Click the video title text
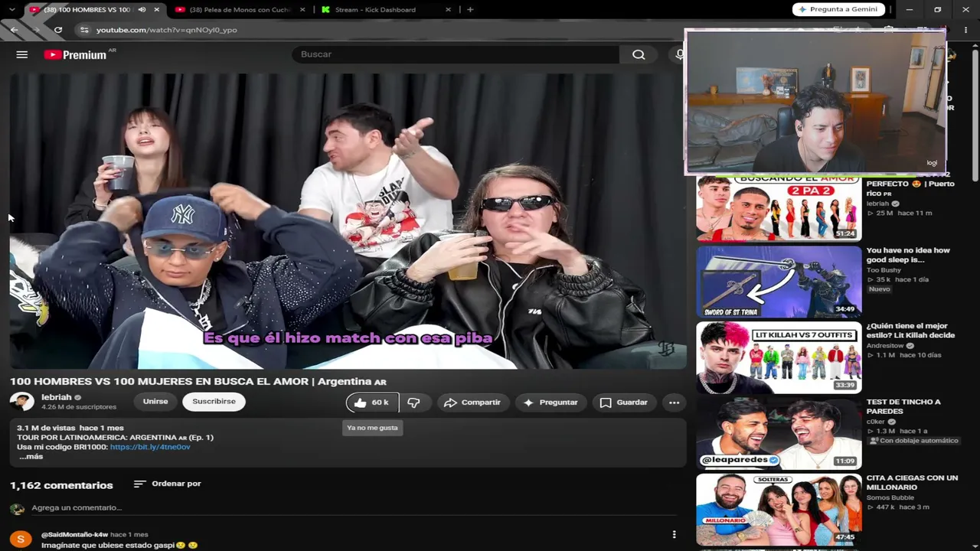 click(x=198, y=381)
